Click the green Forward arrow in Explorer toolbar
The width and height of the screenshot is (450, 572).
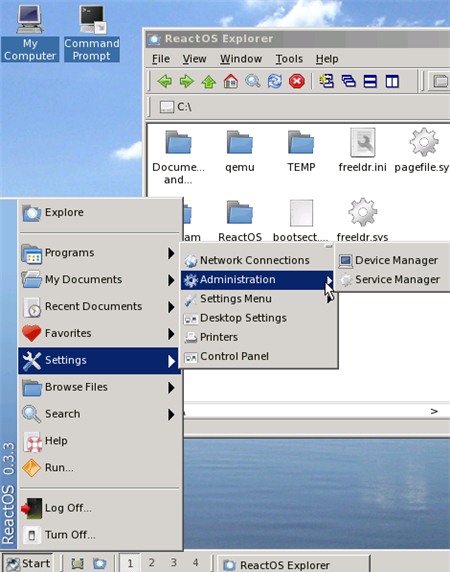point(187,81)
